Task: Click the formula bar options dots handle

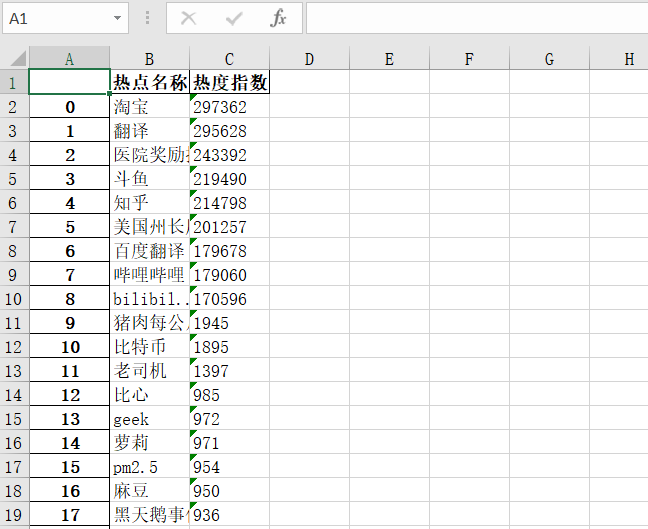Action: click(148, 18)
